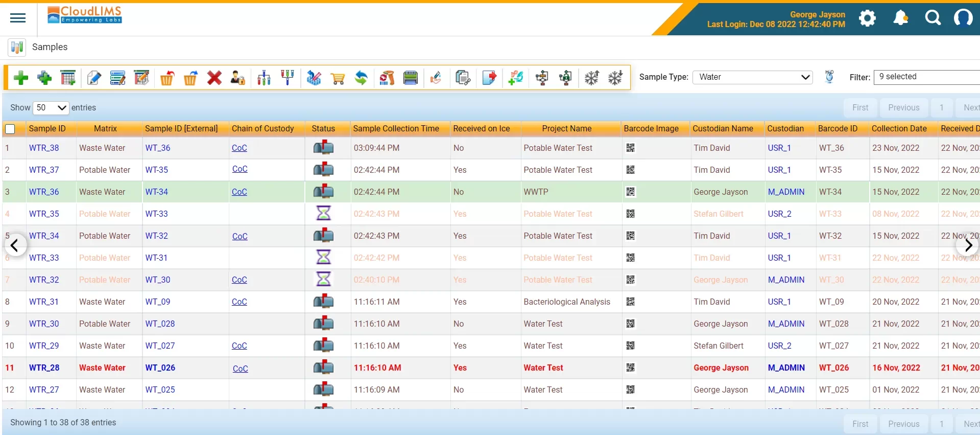Toggle the select-all checkbox in table header
Image resolution: width=980 pixels, height=435 pixels.
click(10, 129)
